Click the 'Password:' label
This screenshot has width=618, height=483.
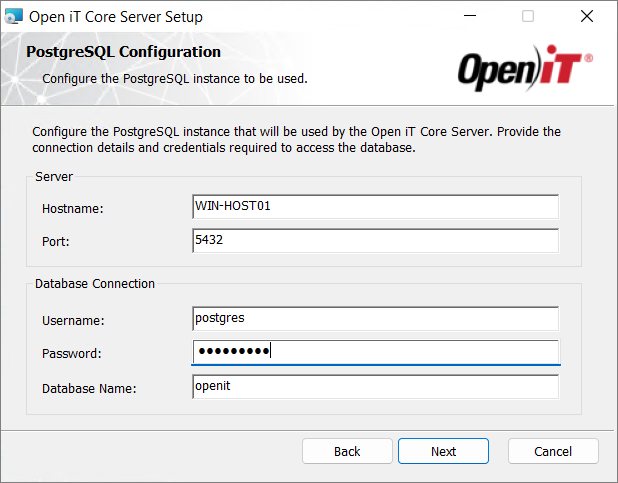pos(72,354)
